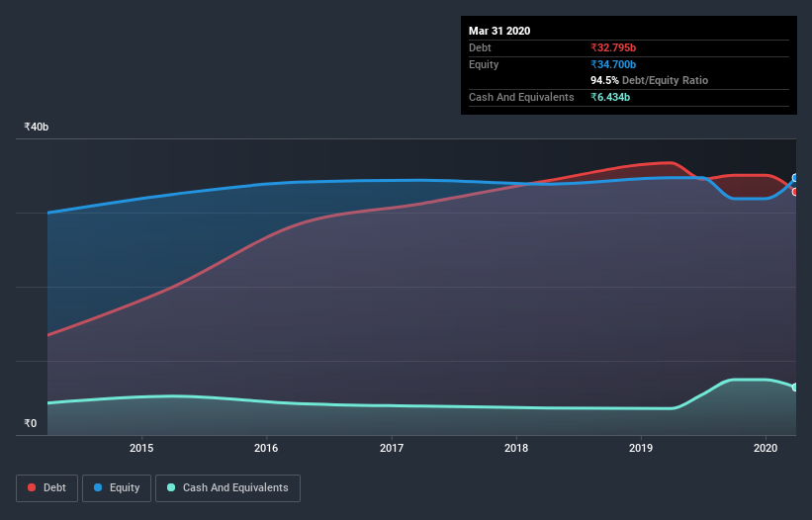Image resolution: width=812 pixels, height=520 pixels.
Task: Click the 94.5% Debt/Equity Ratio text
Action: (x=650, y=80)
